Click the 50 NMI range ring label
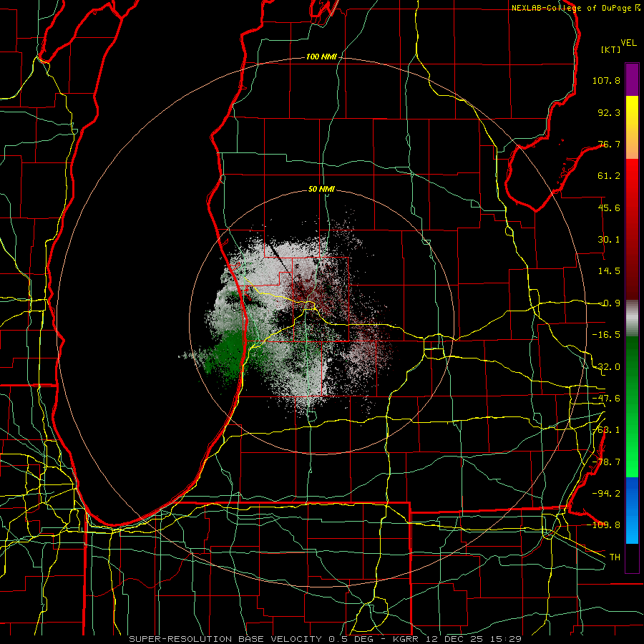 tap(321, 190)
